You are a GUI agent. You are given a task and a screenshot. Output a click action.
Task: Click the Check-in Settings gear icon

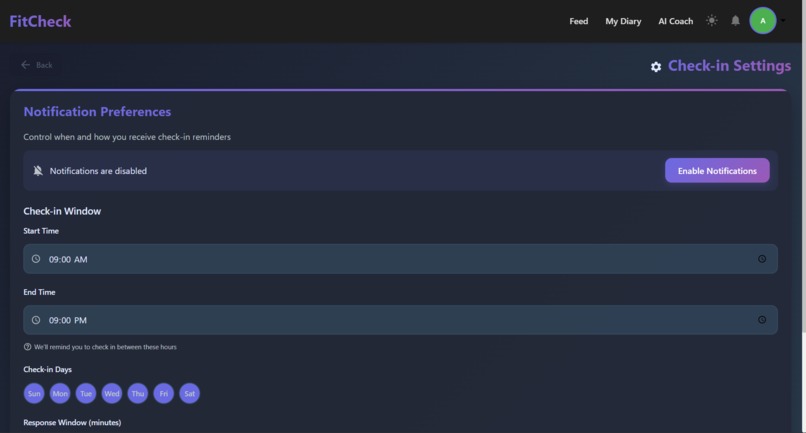point(656,67)
